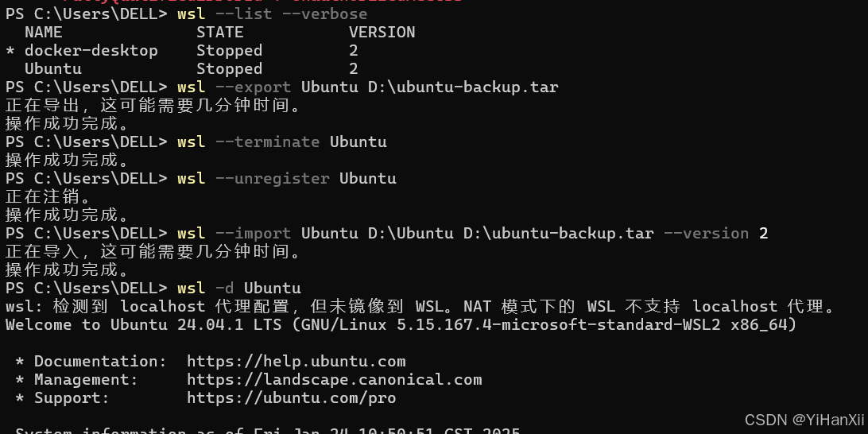
Task: Click the '正在注销。' status message
Action: 48,196
